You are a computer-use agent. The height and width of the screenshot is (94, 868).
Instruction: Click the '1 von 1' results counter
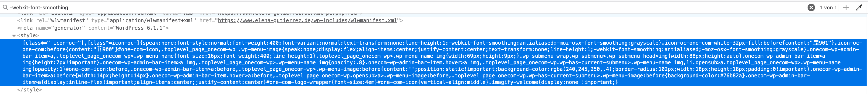828,7
